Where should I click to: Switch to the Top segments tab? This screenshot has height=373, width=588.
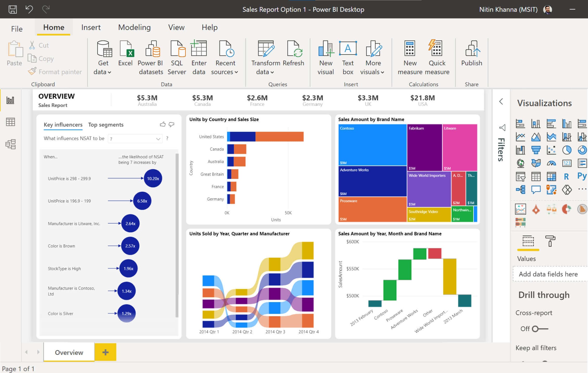coord(105,124)
